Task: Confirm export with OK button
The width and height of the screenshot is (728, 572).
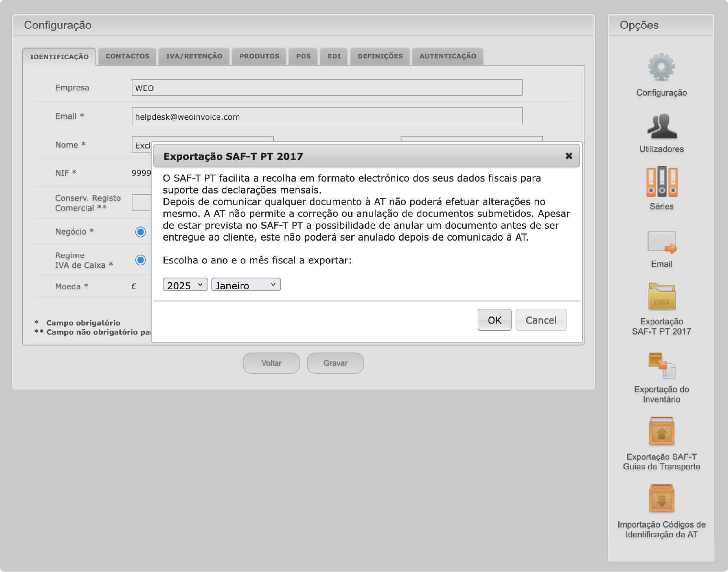Action: click(x=494, y=320)
